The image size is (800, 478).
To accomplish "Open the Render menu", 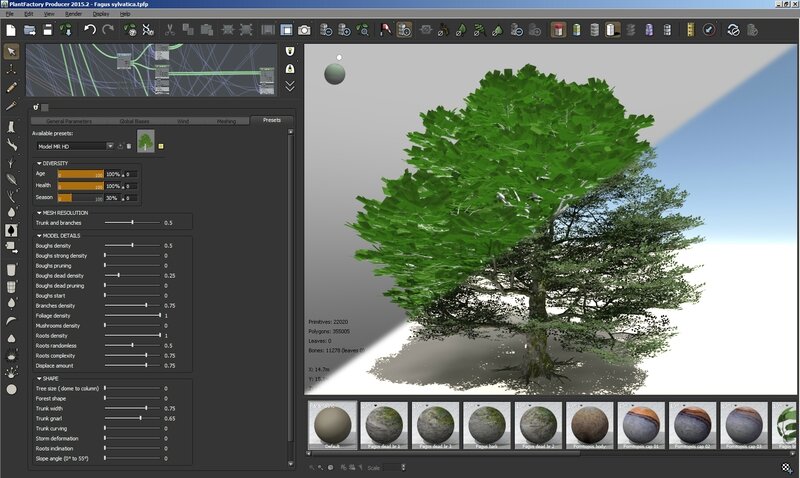I will [74, 14].
